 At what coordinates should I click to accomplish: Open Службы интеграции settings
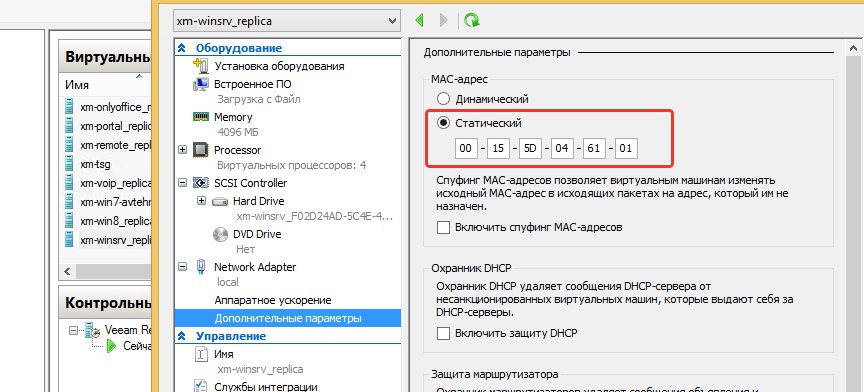click(x=266, y=386)
